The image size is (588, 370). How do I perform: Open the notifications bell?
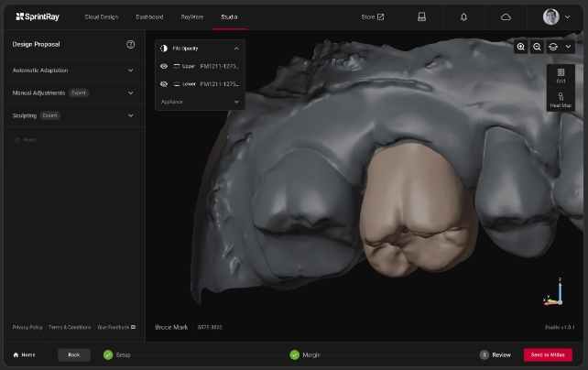pyautogui.click(x=463, y=16)
